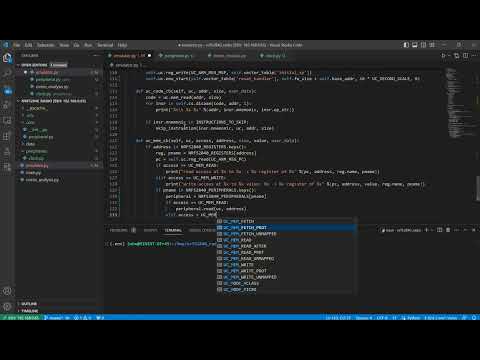Switch to the third editor tab

tap(229, 56)
